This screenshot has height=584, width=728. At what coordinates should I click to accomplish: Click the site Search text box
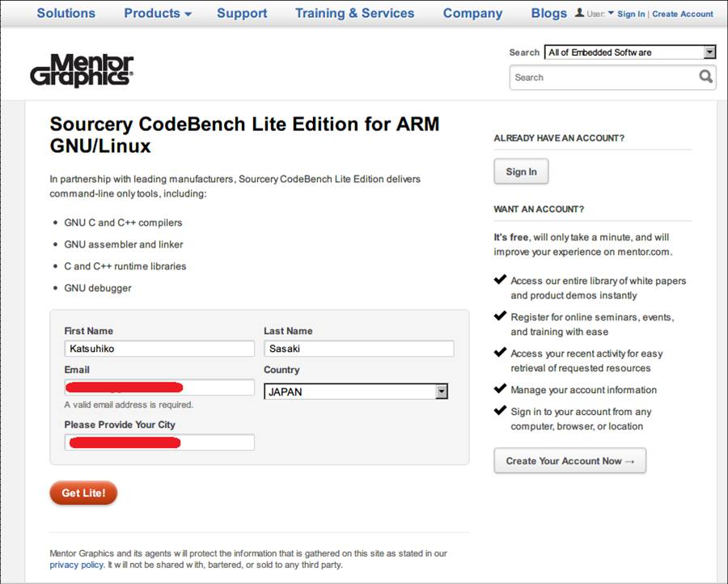tap(604, 78)
